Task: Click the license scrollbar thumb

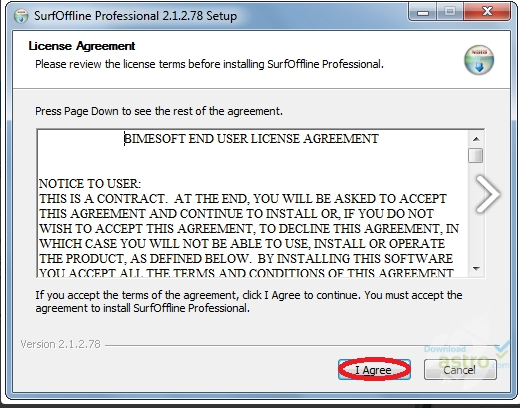Action: (476, 155)
